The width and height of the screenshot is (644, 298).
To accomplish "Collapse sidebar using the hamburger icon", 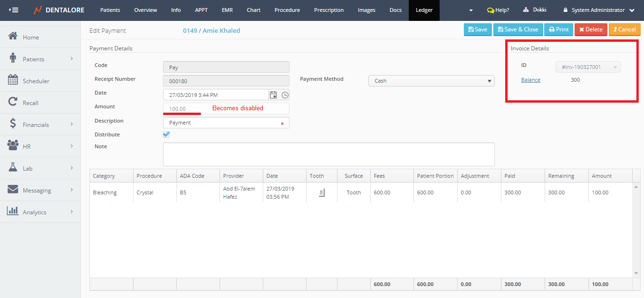I will click(x=14, y=10).
